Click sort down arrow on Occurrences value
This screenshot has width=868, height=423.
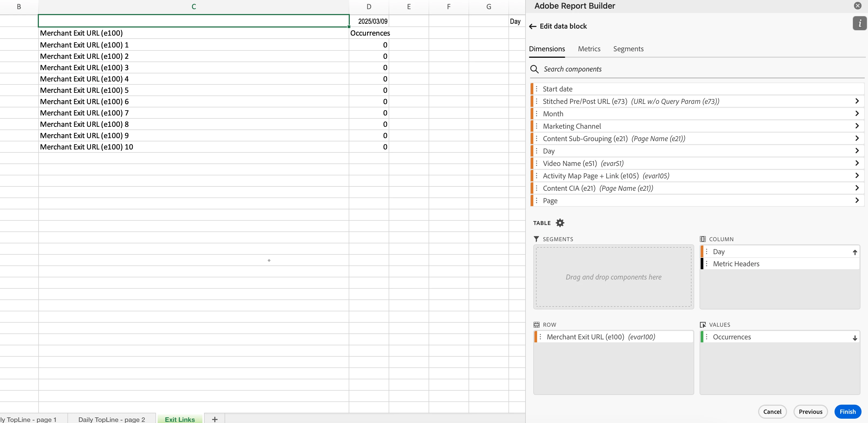pos(855,337)
